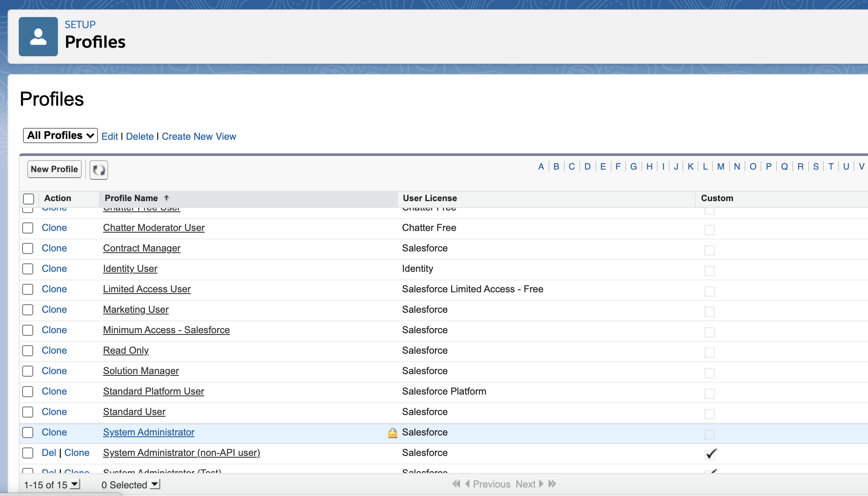Tick the checkbox for Contract Manager row
The image size is (868, 496).
pos(28,248)
